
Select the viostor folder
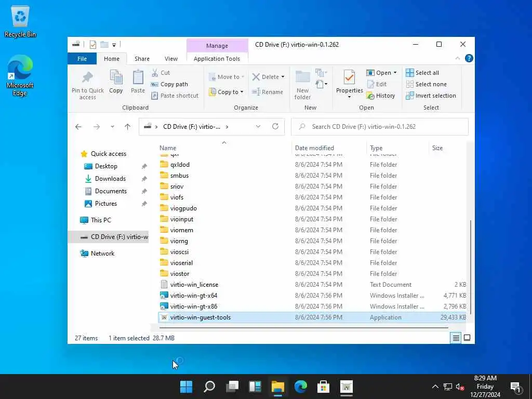point(179,273)
